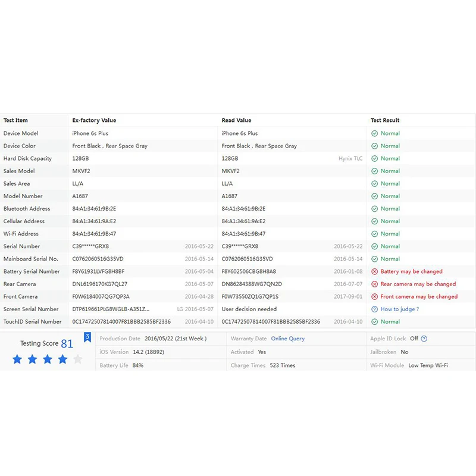Click the first blue rating star

pyautogui.click(x=17, y=359)
